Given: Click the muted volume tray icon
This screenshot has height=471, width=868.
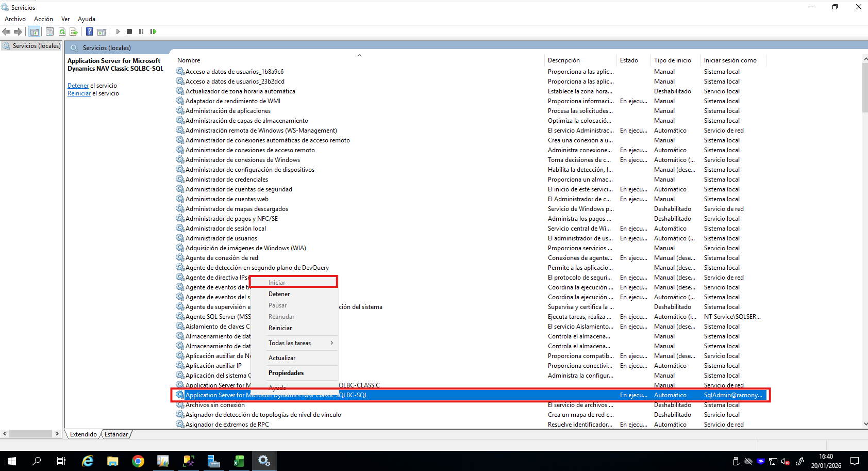Looking at the screenshot, I should [x=786, y=461].
